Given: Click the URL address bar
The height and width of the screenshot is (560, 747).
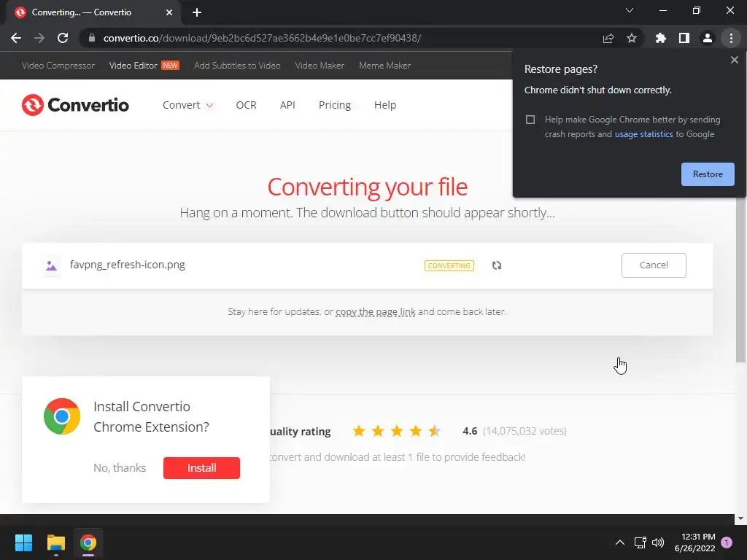Looking at the screenshot, I should point(343,38).
